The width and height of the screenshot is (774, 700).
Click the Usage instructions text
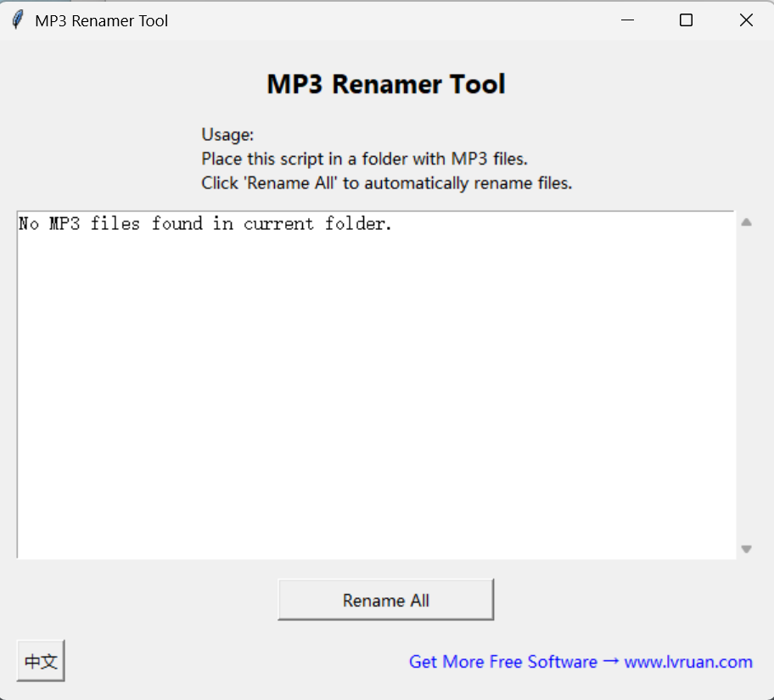[x=227, y=134]
